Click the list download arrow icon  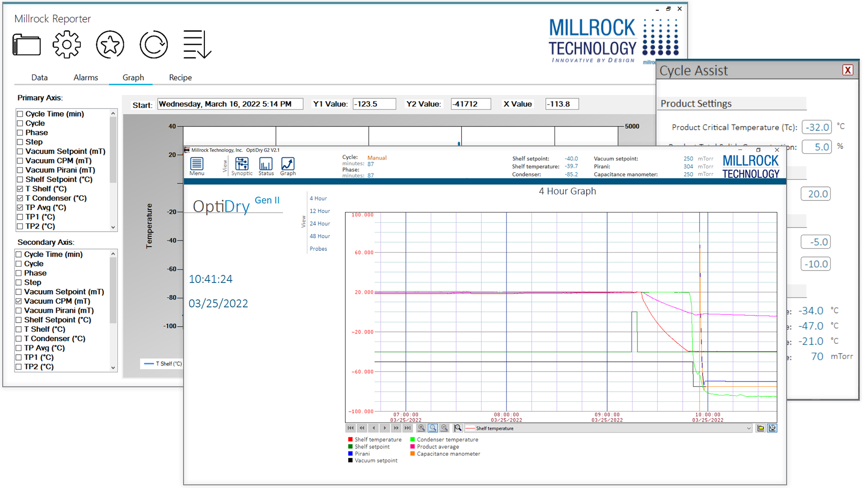(197, 44)
